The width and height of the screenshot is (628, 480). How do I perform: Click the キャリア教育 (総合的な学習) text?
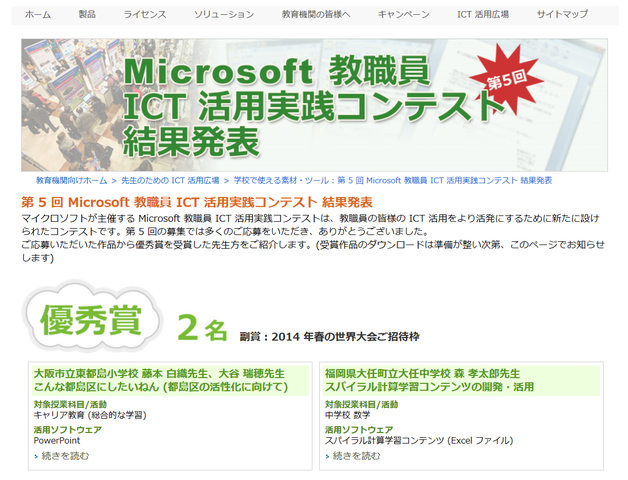point(90,415)
